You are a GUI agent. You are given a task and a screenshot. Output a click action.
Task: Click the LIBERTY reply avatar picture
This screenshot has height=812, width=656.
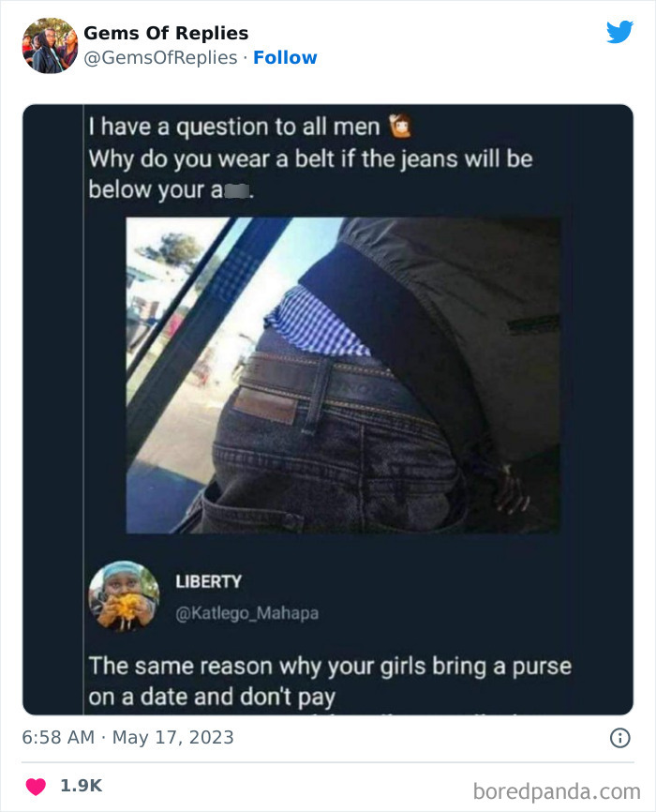coord(125,596)
